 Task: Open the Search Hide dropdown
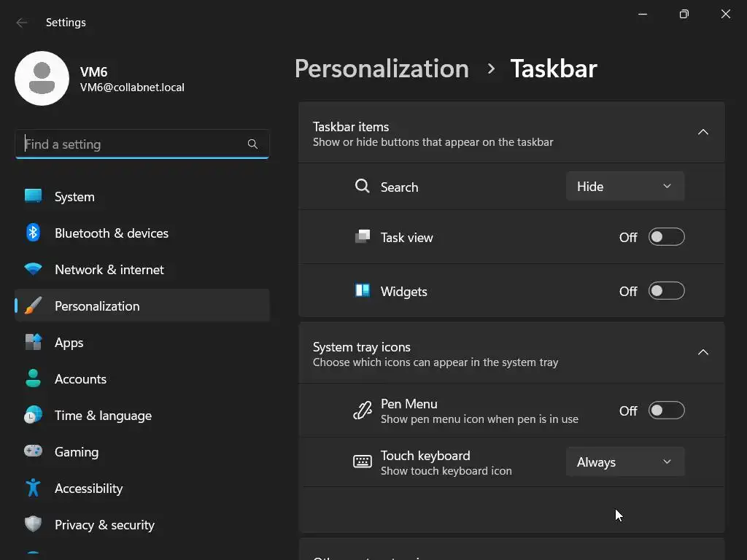click(x=624, y=187)
